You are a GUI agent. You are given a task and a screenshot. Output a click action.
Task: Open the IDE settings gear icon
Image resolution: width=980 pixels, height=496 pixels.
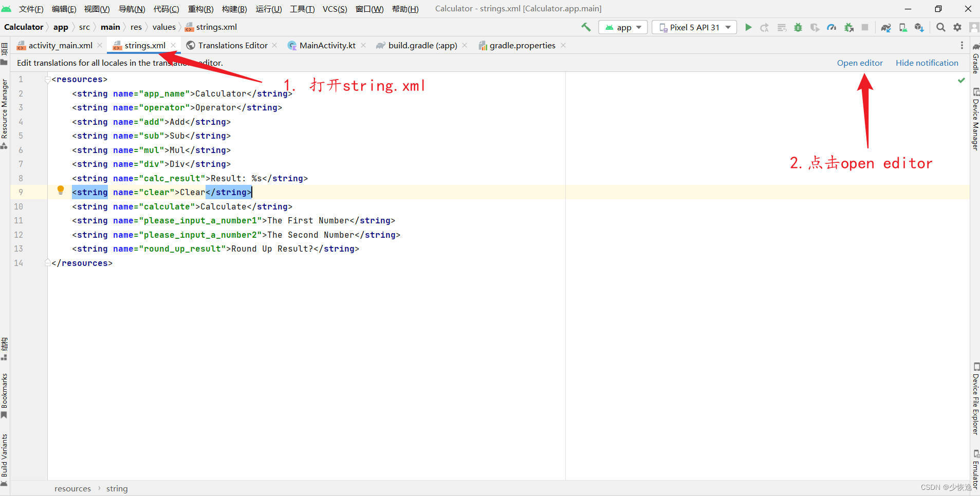point(957,27)
